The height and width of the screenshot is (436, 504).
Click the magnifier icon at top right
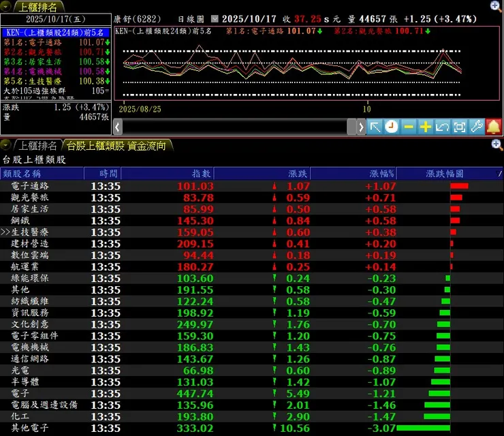[496, 5]
